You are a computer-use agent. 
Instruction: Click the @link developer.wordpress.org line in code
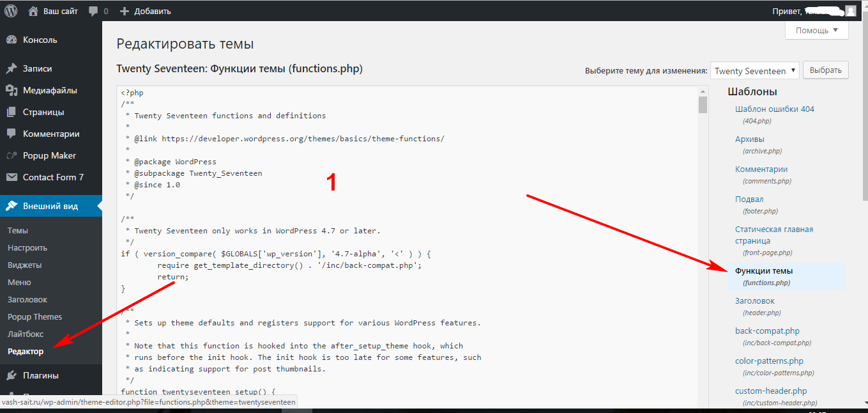click(284, 139)
